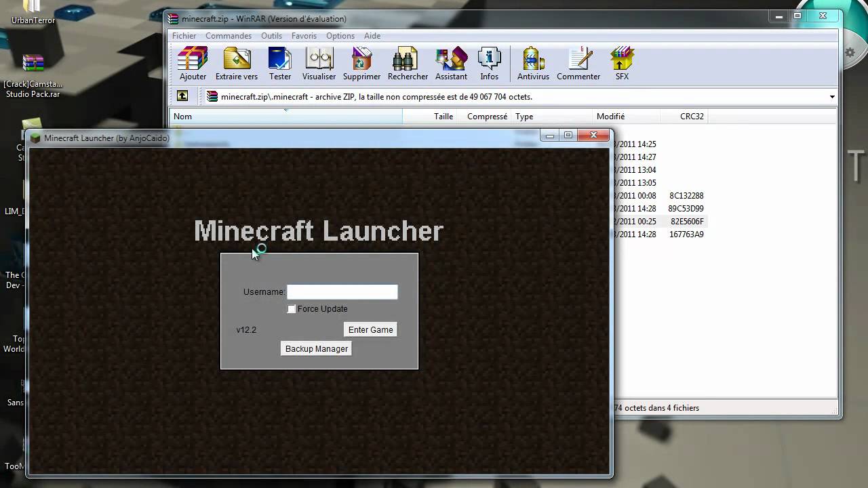The height and width of the screenshot is (488, 868).
Task: Show archive Infos icon
Action: click(x=489, y=64)
